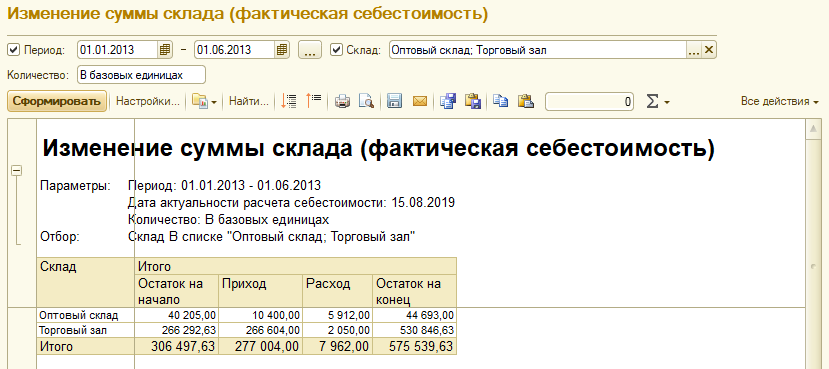
Task: Collapse the report header group minus box
Action: point(16,170)
